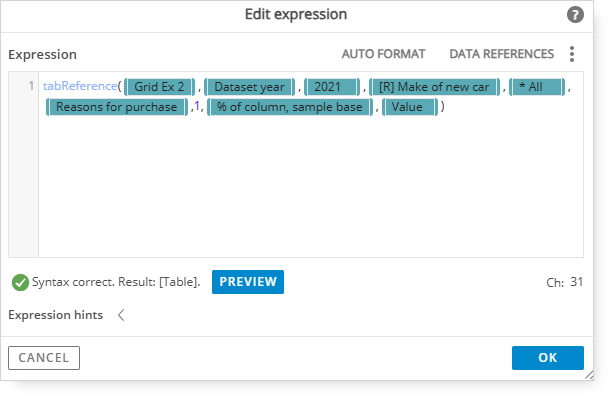
Task: Expand the Expression hints chevron
Action: click(x=121, y=315)
